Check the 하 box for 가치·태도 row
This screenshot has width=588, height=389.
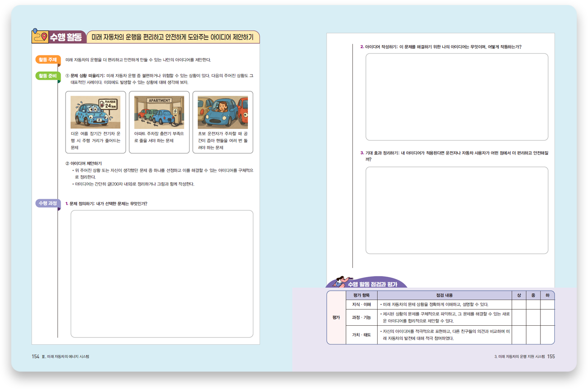pyautogui.click(x=547, y=335)
